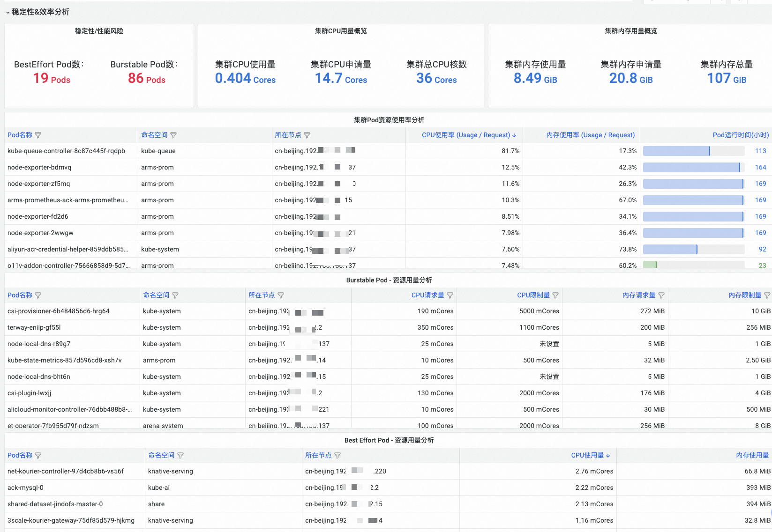The height and width of the screenshot is (532, 772).
Task: Sort Best Effort table by 内存使用量 header
Action: [752, 455]
